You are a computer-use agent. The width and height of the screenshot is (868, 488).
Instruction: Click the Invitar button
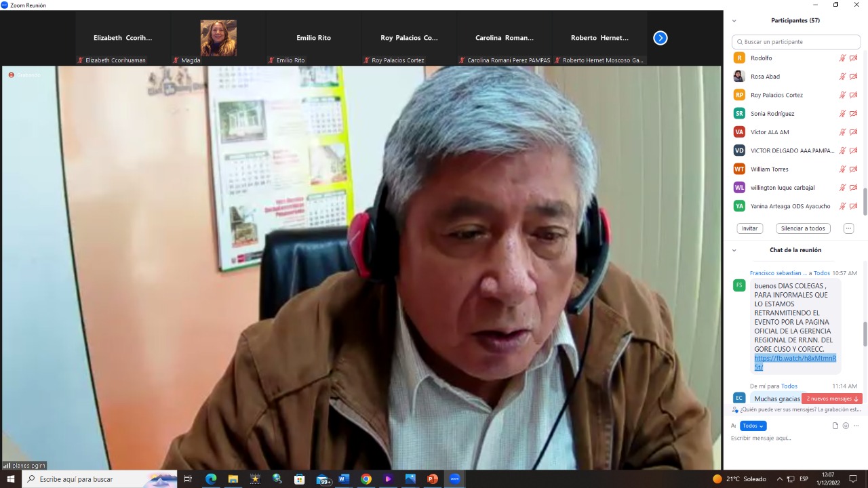point(749,228)
